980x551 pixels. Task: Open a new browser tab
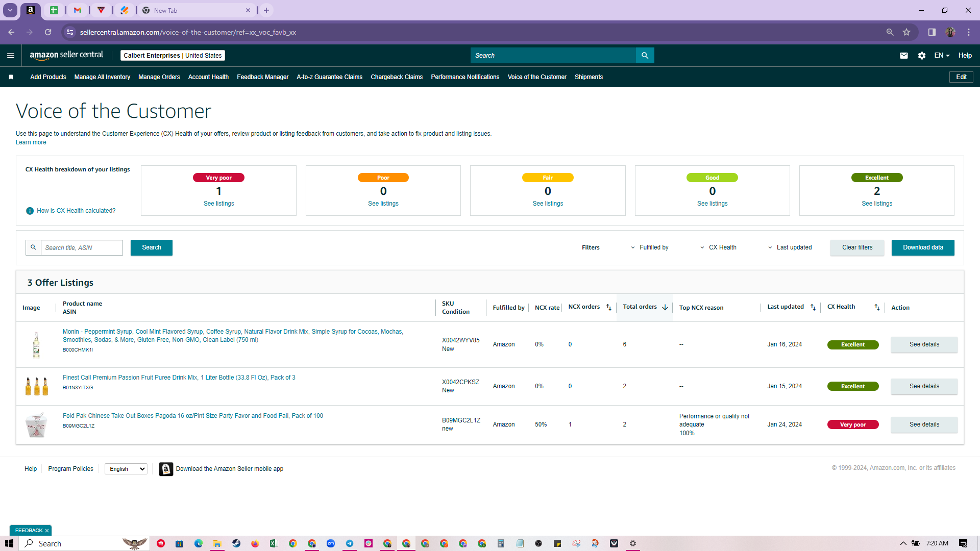pyautogui.click(x=266, y=10)
